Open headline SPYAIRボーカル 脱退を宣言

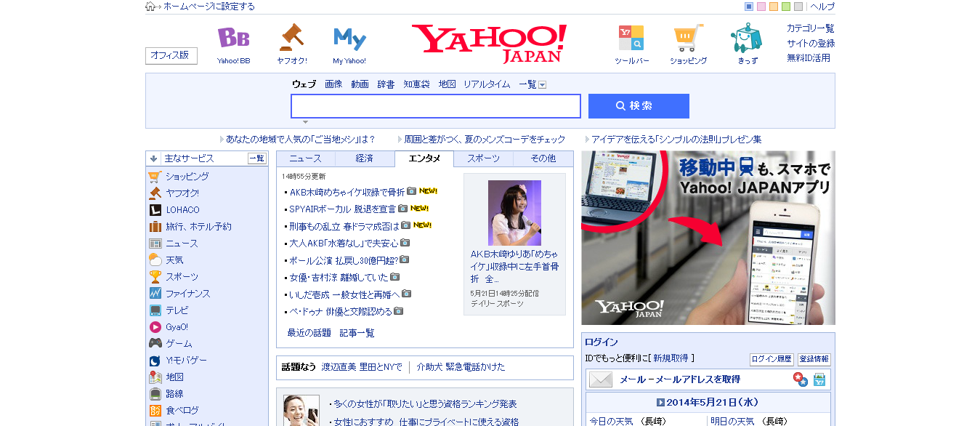[342, 209]
